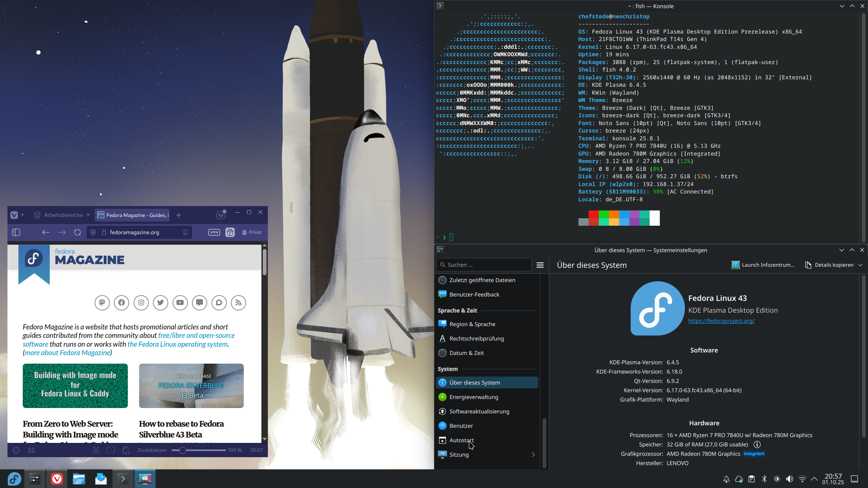The image size is (868, 488).
Task: Open the screen capture tool in status bar
Action: [x=96, y=450]
